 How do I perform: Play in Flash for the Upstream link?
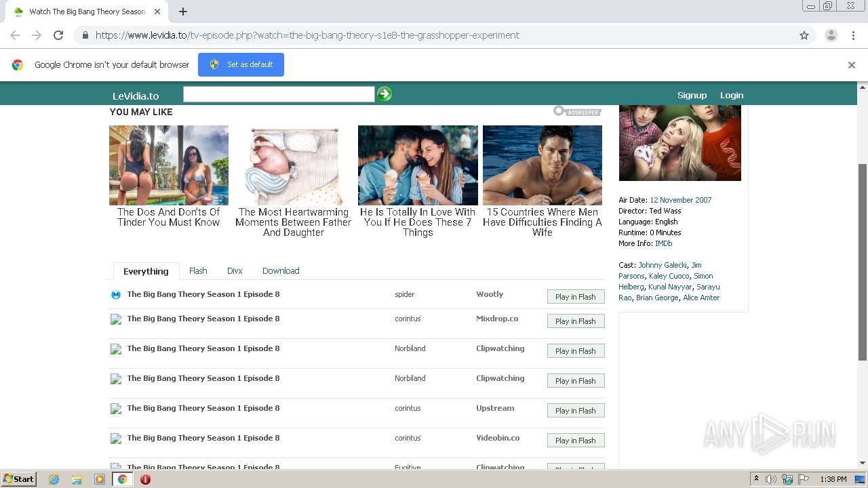[576, 411]
